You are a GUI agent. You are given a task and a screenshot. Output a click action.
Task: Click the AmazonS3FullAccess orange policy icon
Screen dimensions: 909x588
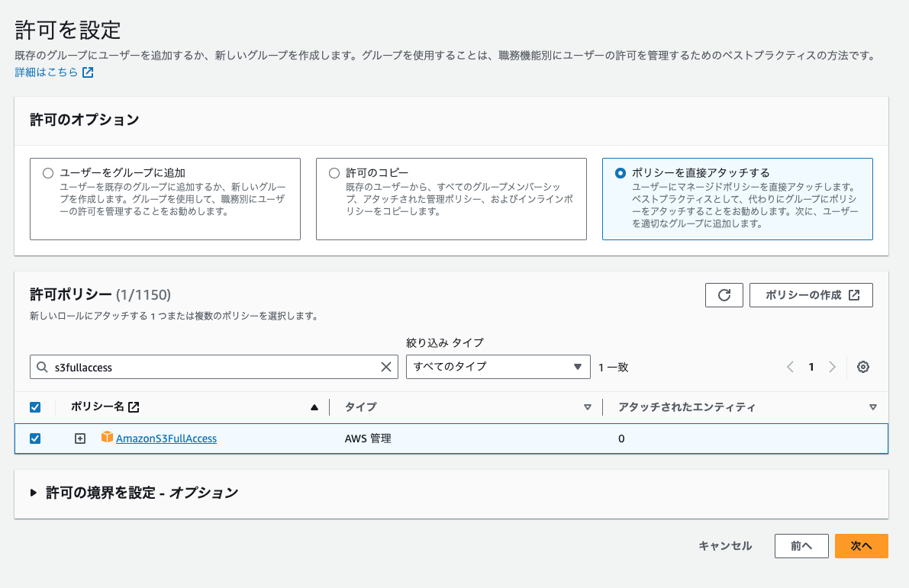point(107,438)
